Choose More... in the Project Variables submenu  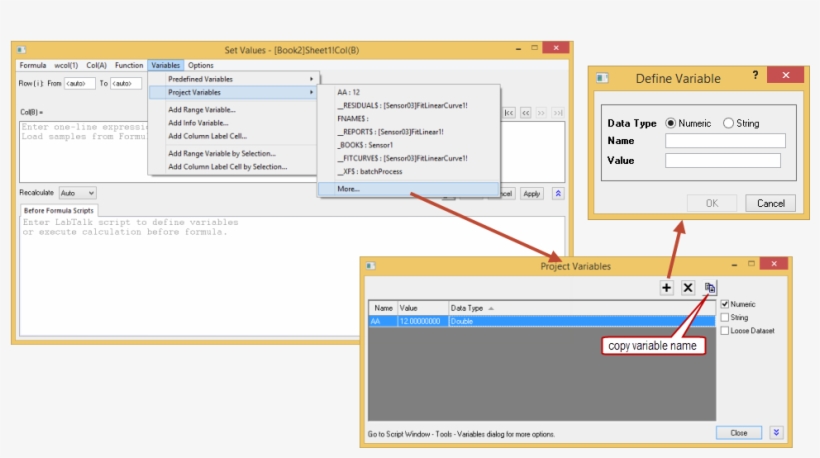(349, 188)
